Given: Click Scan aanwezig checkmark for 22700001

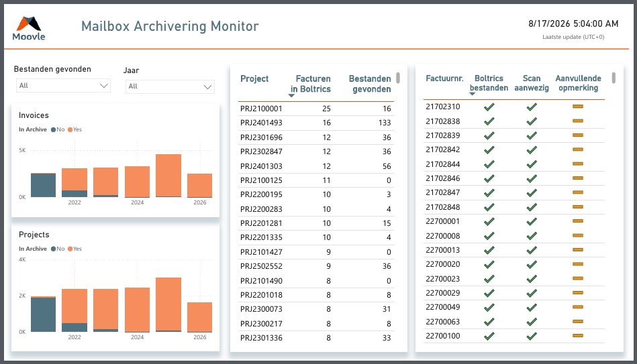Looking at the screenshot, I should pos(532,222).
